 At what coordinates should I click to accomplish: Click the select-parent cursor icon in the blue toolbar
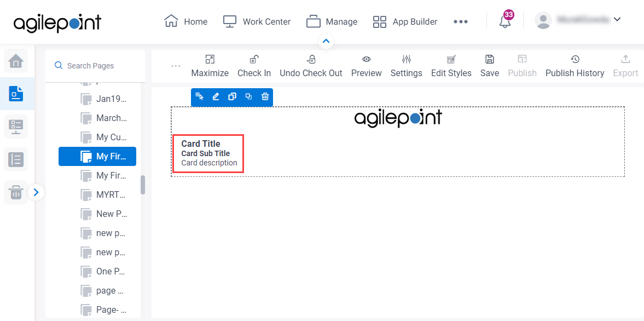pyautogui.click(x=200, y=96)
